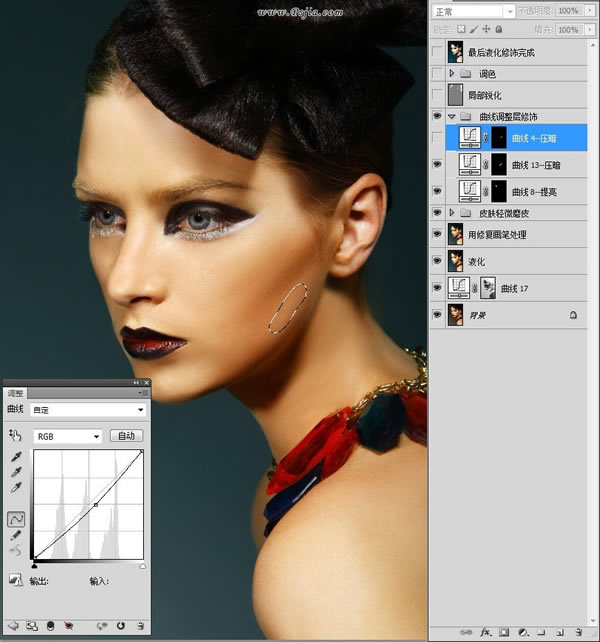Show the 最后液化修饰完成 layer
Screen dimensions: 600x642
click(437, 52)
